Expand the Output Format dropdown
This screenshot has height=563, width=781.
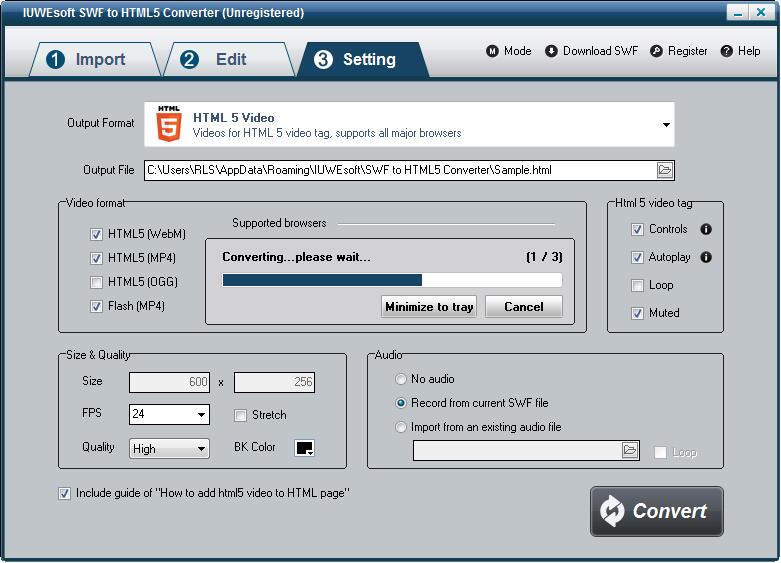[x=666, y=125]
